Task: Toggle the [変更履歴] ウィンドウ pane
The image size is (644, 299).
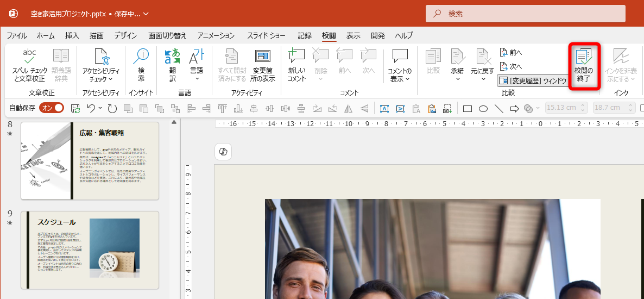Action: [533, 80]
